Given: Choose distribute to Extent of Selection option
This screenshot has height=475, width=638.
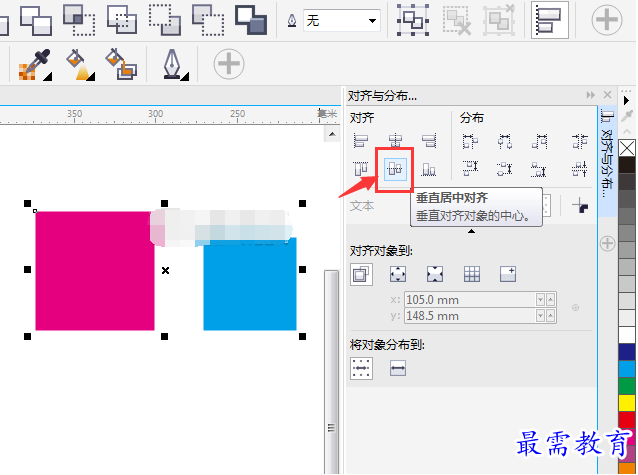Looking at the screenshot, I should (361, 368).
